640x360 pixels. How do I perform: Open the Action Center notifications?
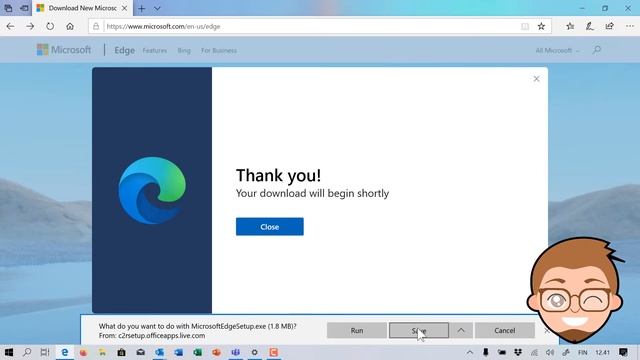(x=623, y=352)
